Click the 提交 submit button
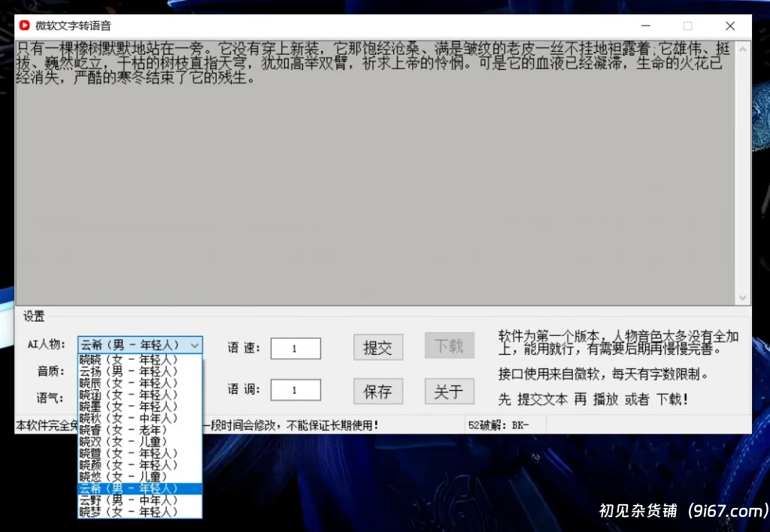The height and width of the screenshot is (532, 770). click(377, 347)
